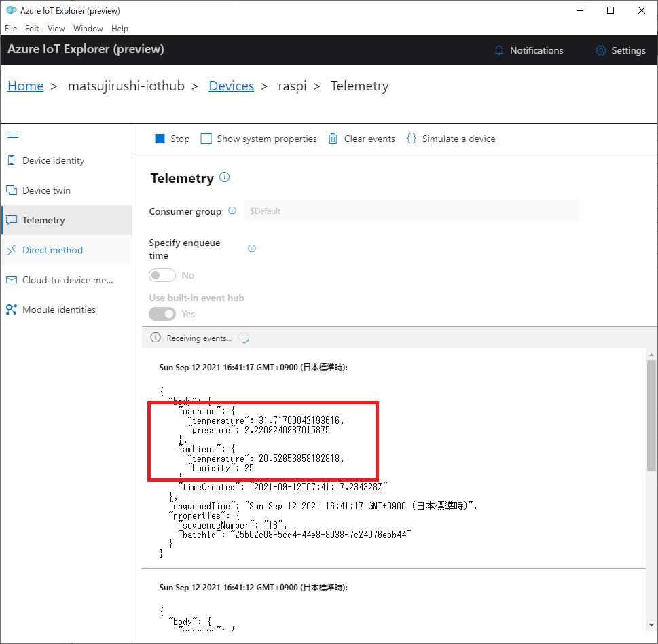
Task: Click info icon next to Consumer group
Action: [232, 211]
